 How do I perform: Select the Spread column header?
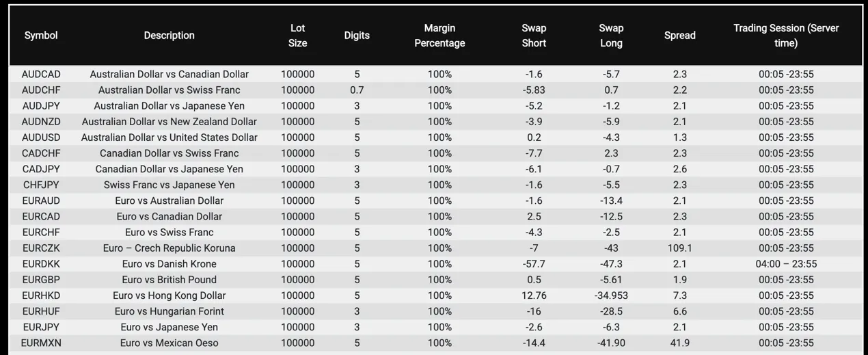680,36
